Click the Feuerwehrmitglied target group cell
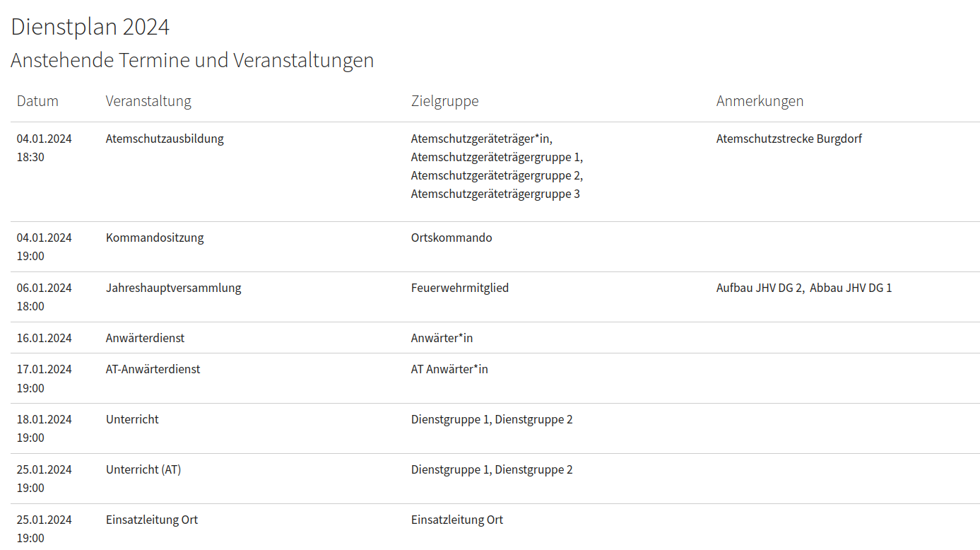This screenshot has width=980, height=550. pyautogui.click(x=460, y=288)
